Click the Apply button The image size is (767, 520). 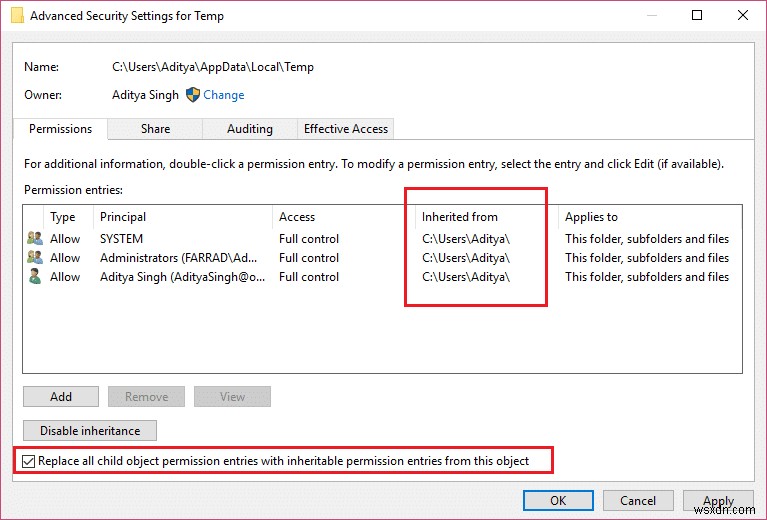(718, 501)
